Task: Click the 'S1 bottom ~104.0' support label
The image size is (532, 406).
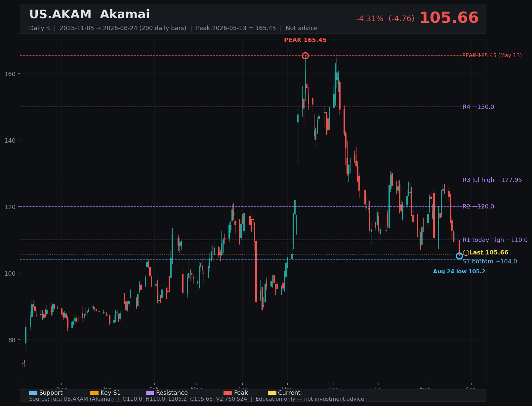Action: pos(490,261)
